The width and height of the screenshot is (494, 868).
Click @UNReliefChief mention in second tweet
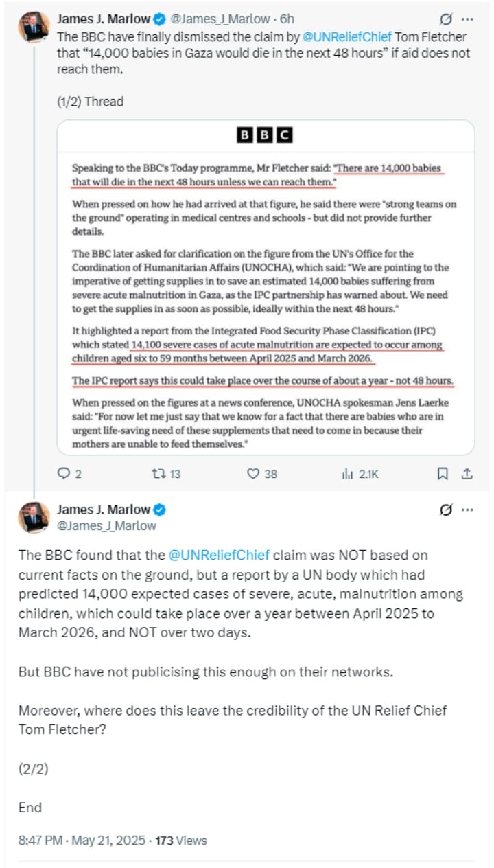click(x=218, y=554)
